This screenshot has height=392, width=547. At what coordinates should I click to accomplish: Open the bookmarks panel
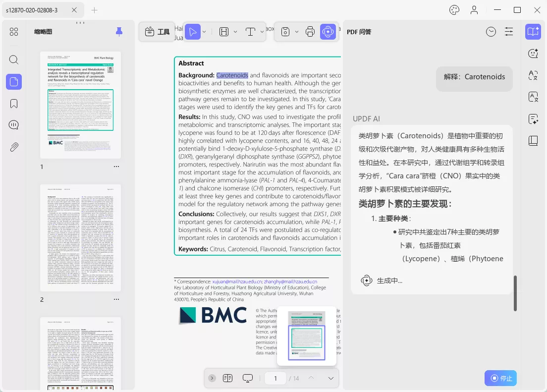(13, 103)
